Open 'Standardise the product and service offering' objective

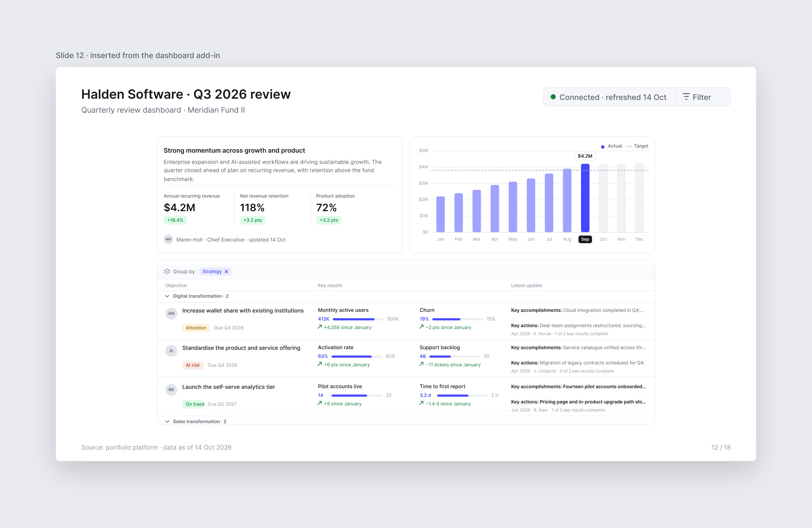241,348
